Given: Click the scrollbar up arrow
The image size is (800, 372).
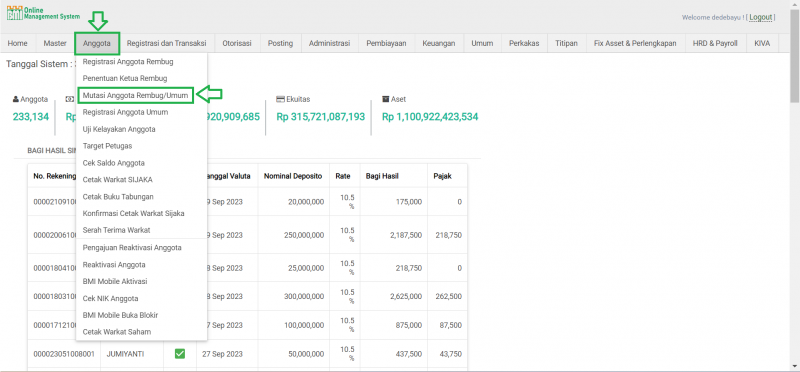Looking at the screenshot, I should click(x=795, y=4).
